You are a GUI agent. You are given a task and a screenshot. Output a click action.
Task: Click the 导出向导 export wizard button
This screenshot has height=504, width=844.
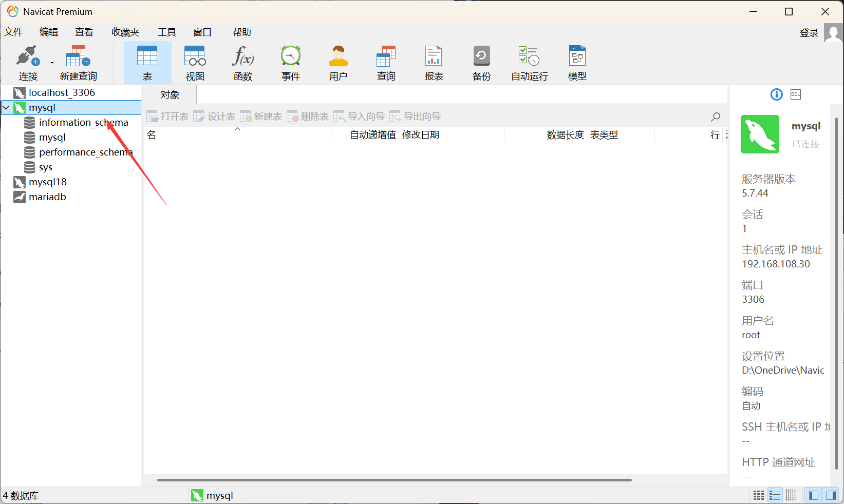[x=415, y=117]
